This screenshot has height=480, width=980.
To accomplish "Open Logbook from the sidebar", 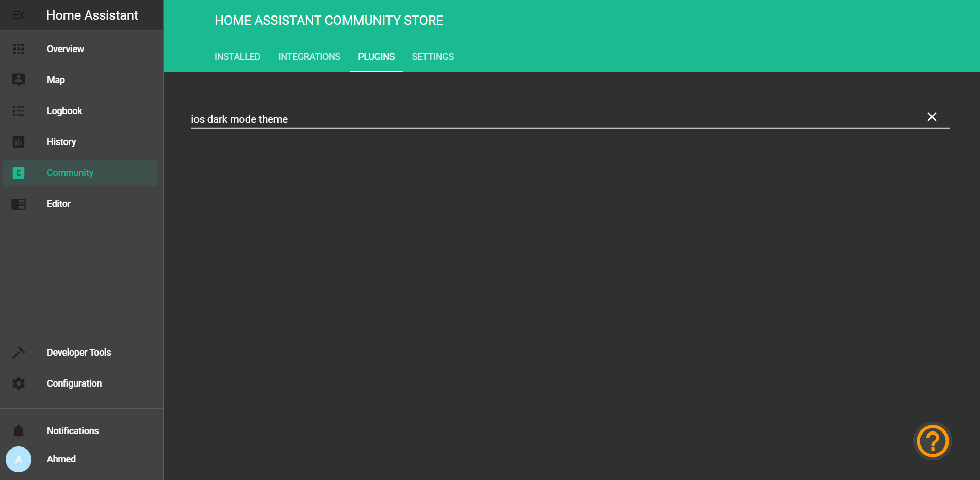I will (64, 111).
